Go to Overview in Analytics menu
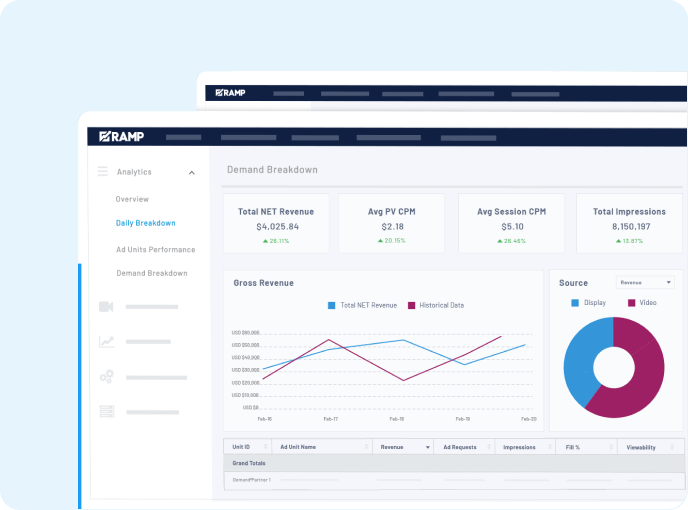 click(132, 199)
